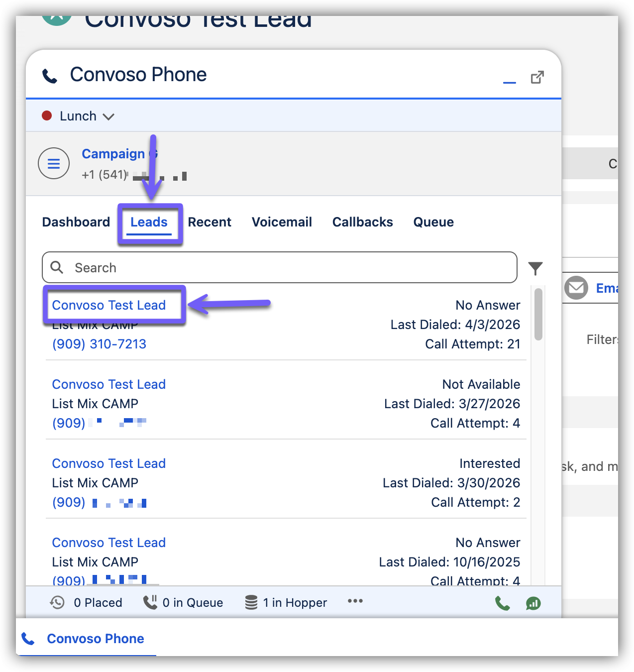Open the hamburger menu beside Campaign
The width and height of the screenshot is (634, 672).
pyautogui.click(x=54, y=163)
